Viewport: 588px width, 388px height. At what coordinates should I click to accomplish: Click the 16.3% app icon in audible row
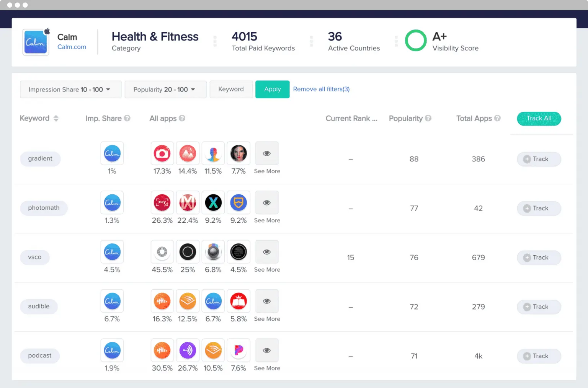pyautogui.click(x=162, y=301)
